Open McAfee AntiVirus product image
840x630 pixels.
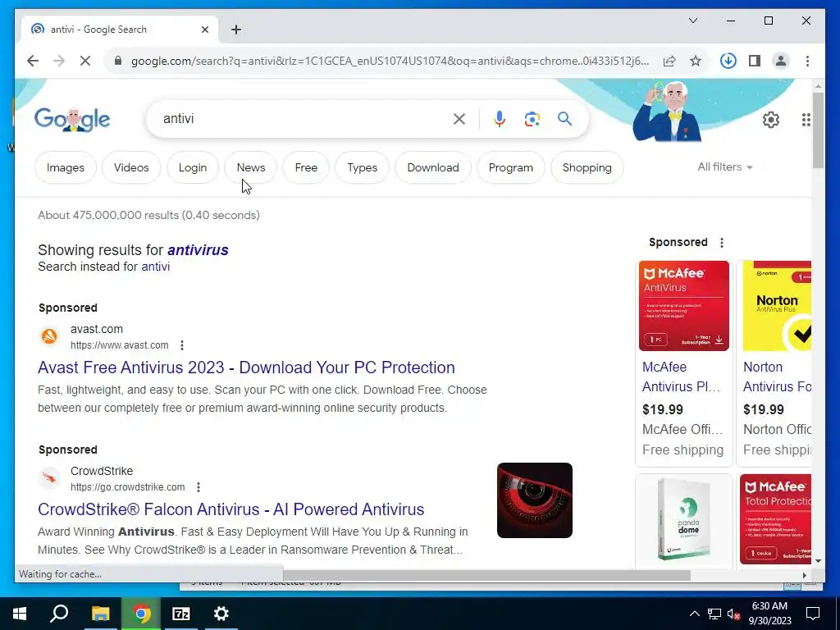click(x=684, y=306)
